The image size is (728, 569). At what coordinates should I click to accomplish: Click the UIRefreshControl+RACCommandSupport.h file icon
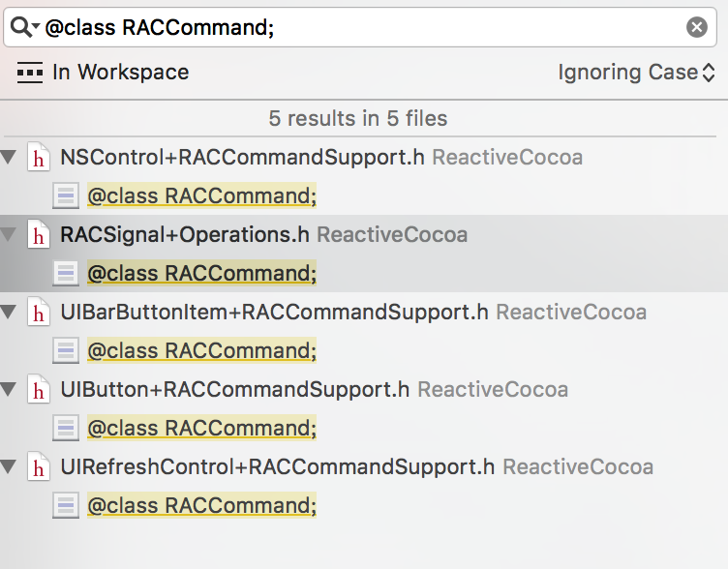coord(39,466)
